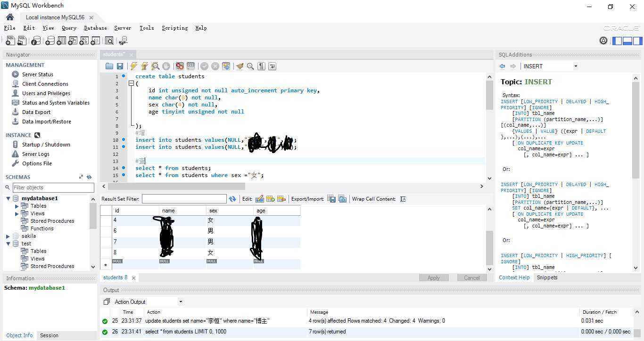Image resolution: width=644 pixels, height=341 pixels.
Task: Toggle limit rows option icon
Action: pos(190,66)
